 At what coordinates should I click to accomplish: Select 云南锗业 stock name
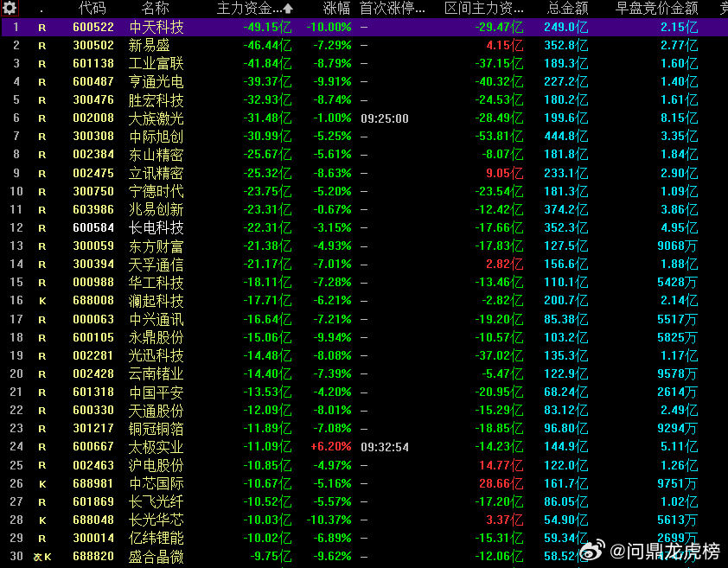pyautogui.click(x=156, y=373)
